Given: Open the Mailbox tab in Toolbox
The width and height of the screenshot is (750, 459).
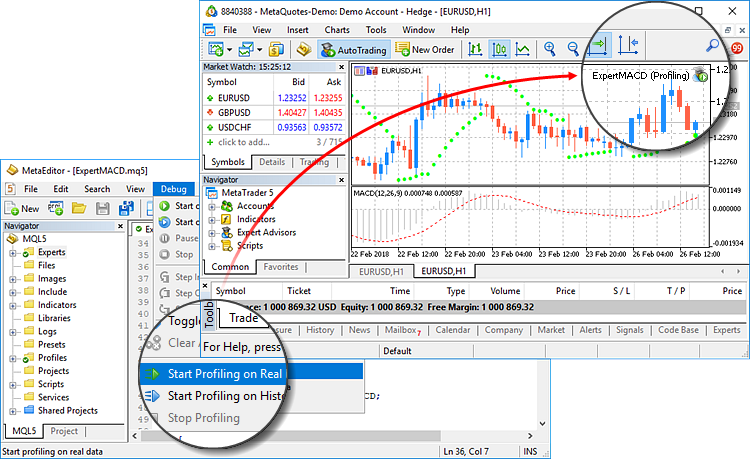Looking at the screenshot, I should click(x=402, y=330).
